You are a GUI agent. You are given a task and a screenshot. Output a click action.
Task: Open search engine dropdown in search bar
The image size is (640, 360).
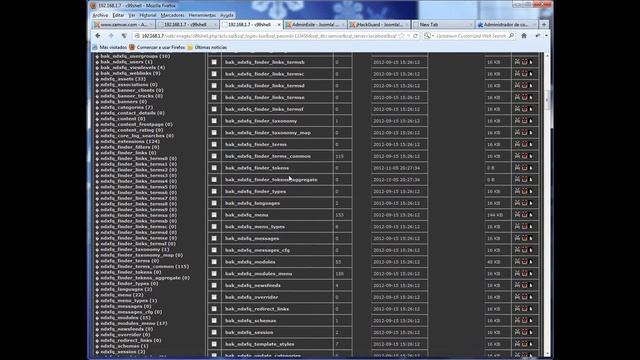coord(429,36)
